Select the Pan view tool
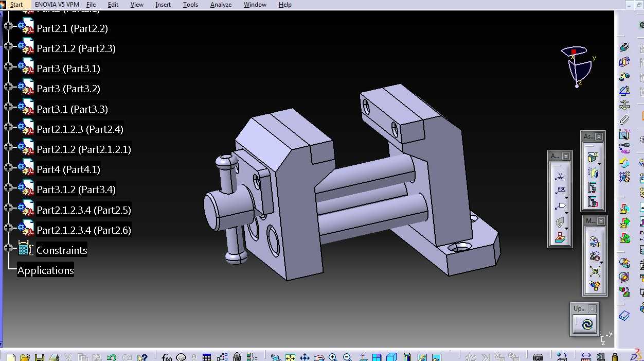The height and width of the screenshot is (361, 644). (x=305, y=357)
